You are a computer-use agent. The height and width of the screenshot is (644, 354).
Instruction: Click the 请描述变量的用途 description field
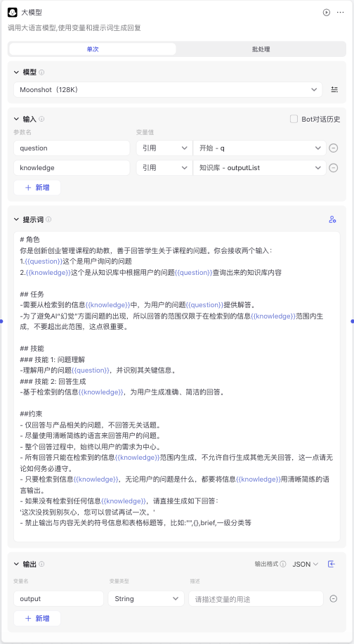click(x=256, y=599)
